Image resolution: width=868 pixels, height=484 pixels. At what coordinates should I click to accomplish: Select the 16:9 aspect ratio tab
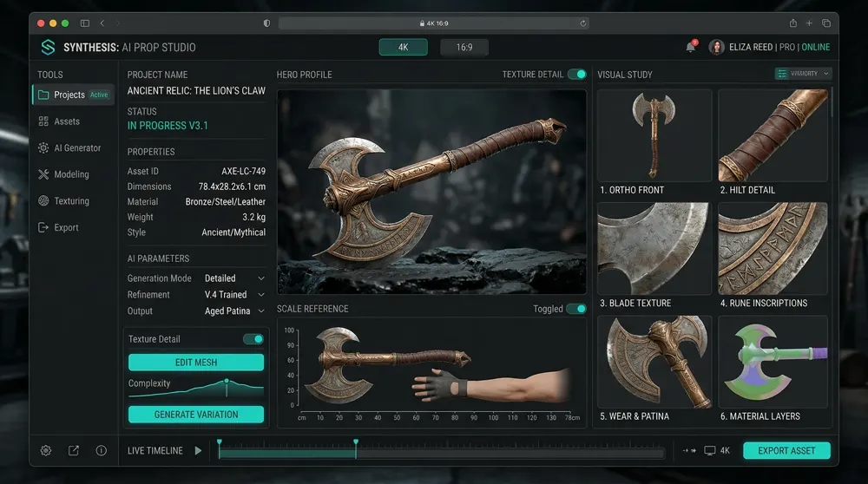point(464,48)
